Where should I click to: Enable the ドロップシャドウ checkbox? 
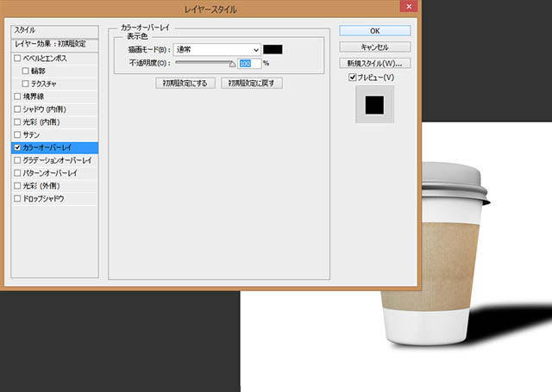coord(17,199)
